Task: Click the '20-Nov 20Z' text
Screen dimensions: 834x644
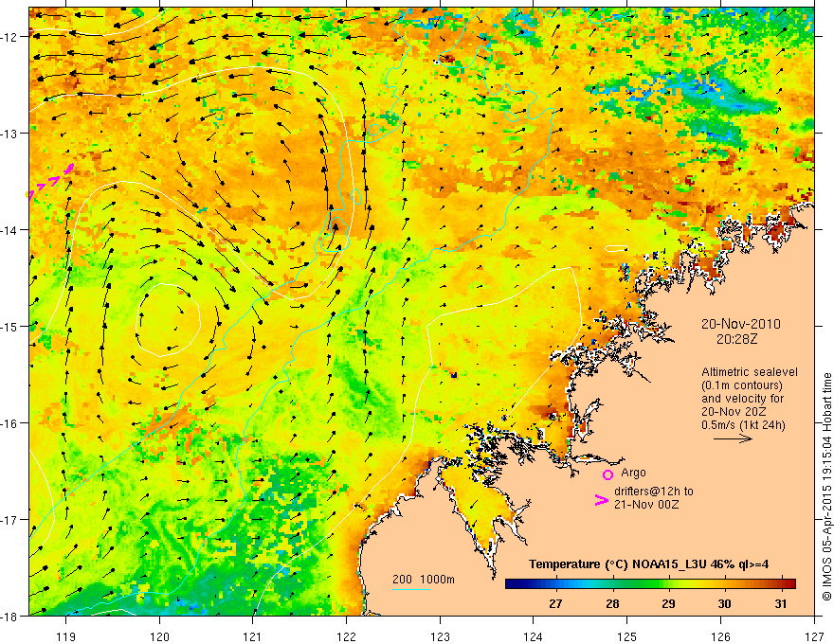Action: [x=733, y=412]
